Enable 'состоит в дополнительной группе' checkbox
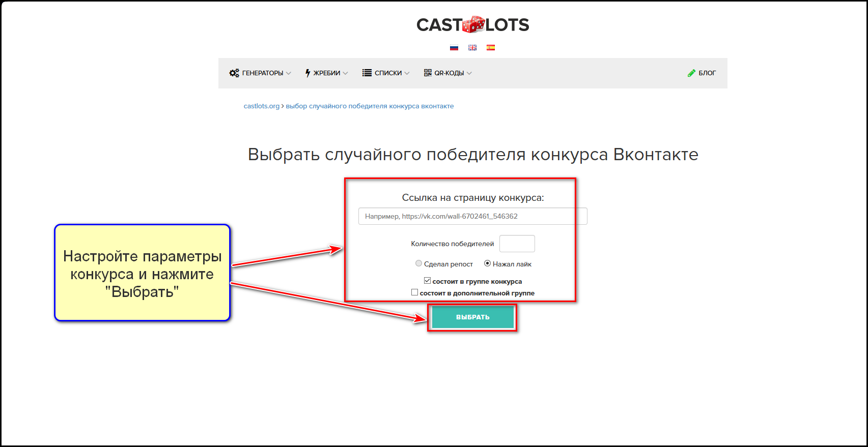The height and width of the screenshot is (447, 868). pyautogui.click(x=414, y=292)
